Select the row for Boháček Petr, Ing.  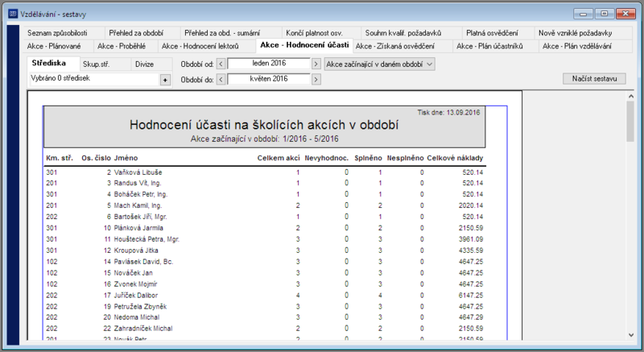pyautogui.click(x=265, y=194)
